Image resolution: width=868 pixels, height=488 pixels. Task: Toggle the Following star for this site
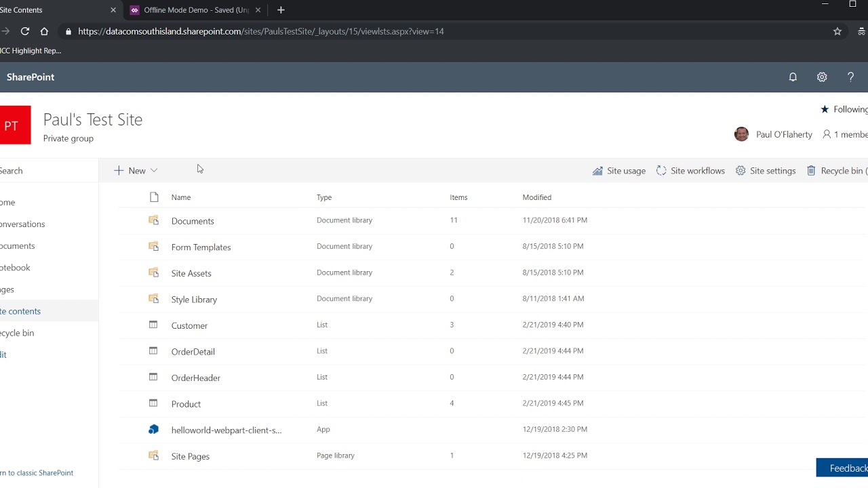pyautogui.click(x=825, y=109)
